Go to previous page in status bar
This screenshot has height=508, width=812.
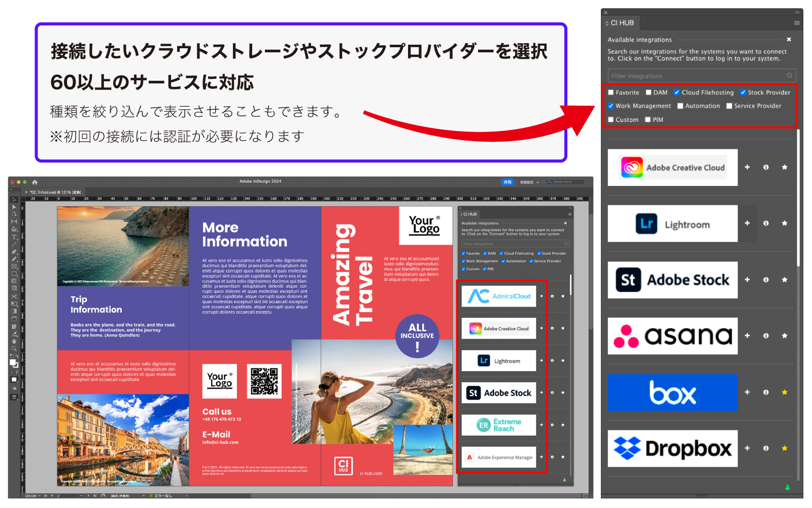(52, 496)
